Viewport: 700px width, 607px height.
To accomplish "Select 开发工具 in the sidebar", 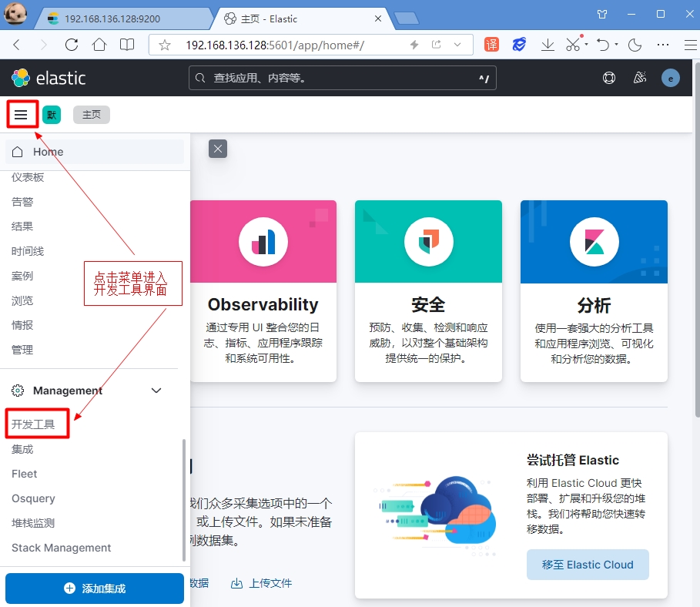I will click(x=33, y=424).
